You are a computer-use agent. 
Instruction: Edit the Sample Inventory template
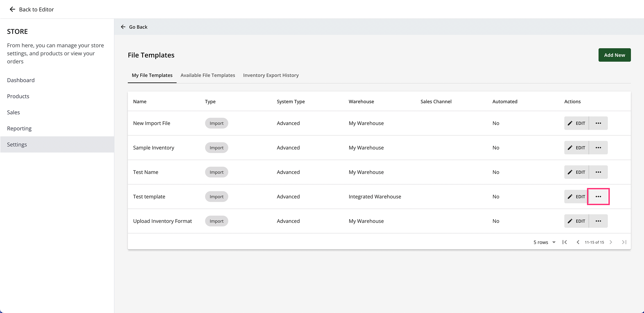click(x=577, y=148)
